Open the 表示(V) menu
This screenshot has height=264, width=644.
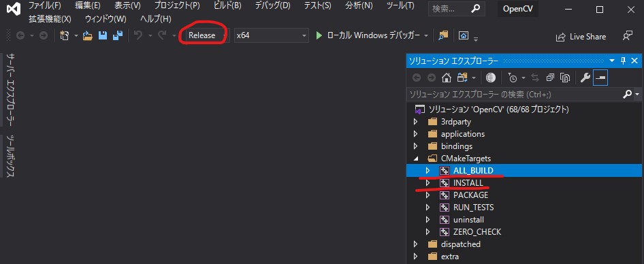(127, 6)
